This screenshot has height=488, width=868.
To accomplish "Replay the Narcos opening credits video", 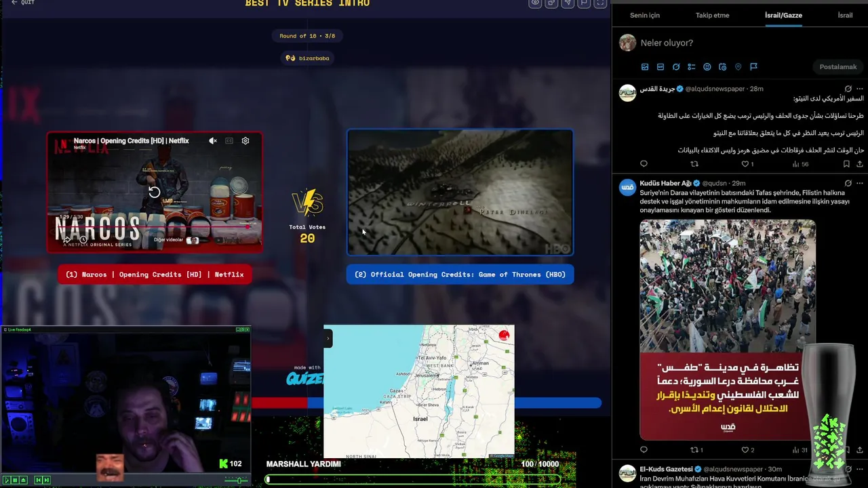I will (155, 192).
